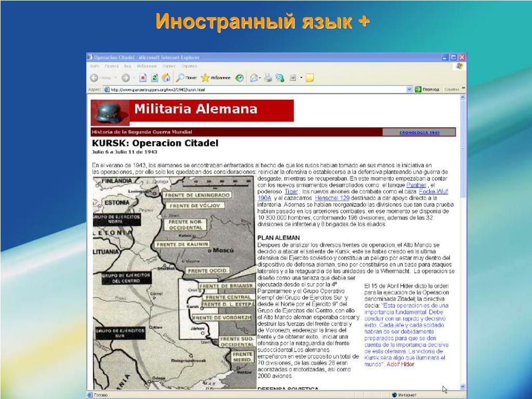Click the vertical scrollbar thumb
Viewport: 532px width, 399px height.
tap(463, 149)
